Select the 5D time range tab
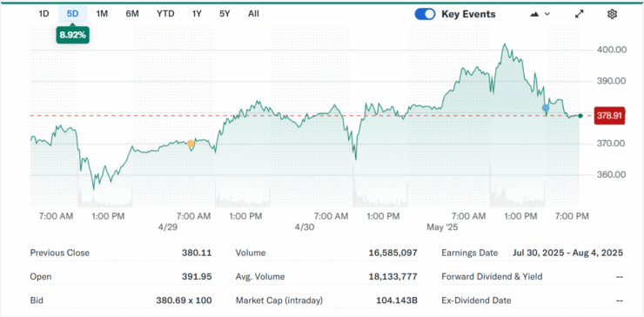644x317 pixels. (73, 14)
